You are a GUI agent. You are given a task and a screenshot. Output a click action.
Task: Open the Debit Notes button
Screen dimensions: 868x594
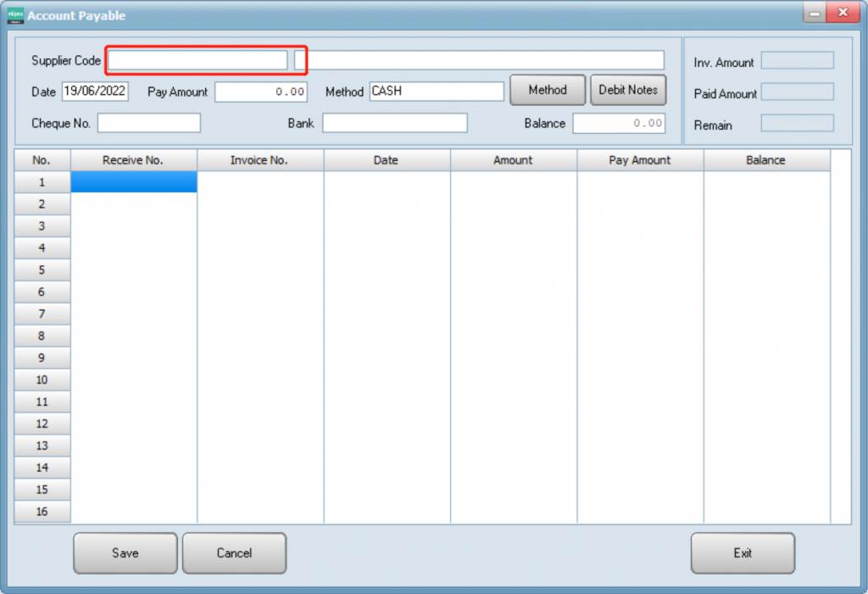point(628,90)
